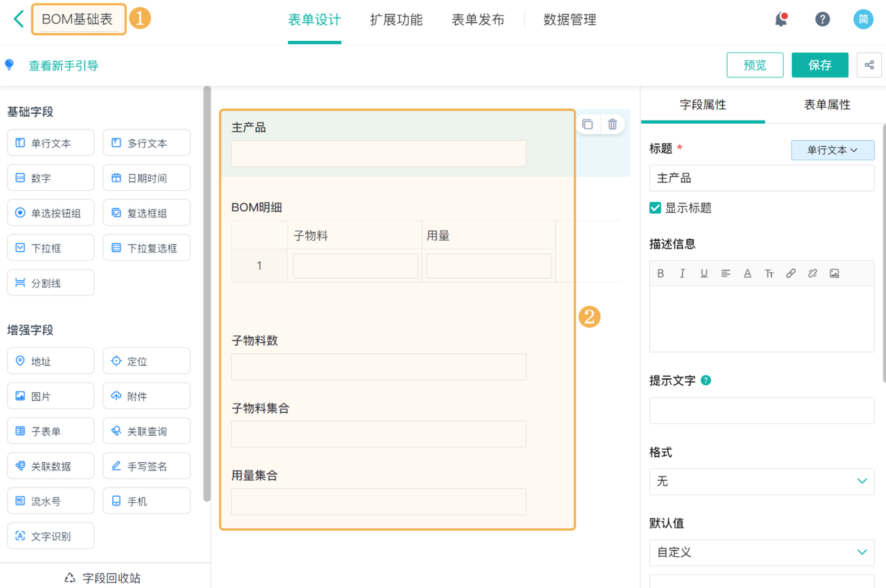The image size is (886, 588).
Task: Set text alignment in description editor
Action: coord(725,273)
